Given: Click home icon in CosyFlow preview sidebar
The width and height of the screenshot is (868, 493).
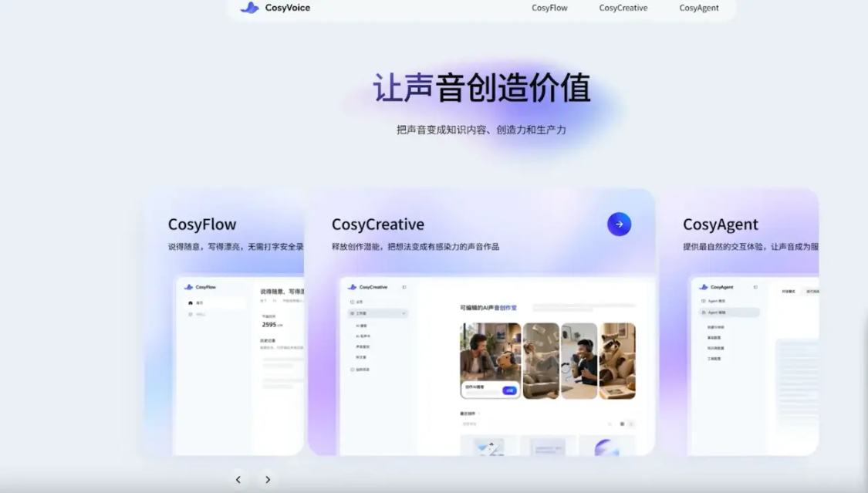Looking at the screenshot, I should coord(191,302).
